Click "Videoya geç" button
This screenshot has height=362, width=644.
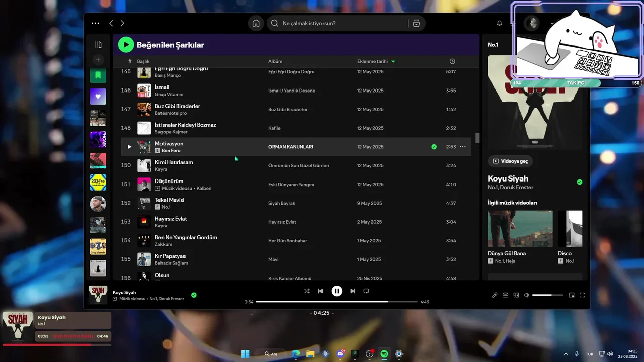pyautogui.click(x=511, y=161)
